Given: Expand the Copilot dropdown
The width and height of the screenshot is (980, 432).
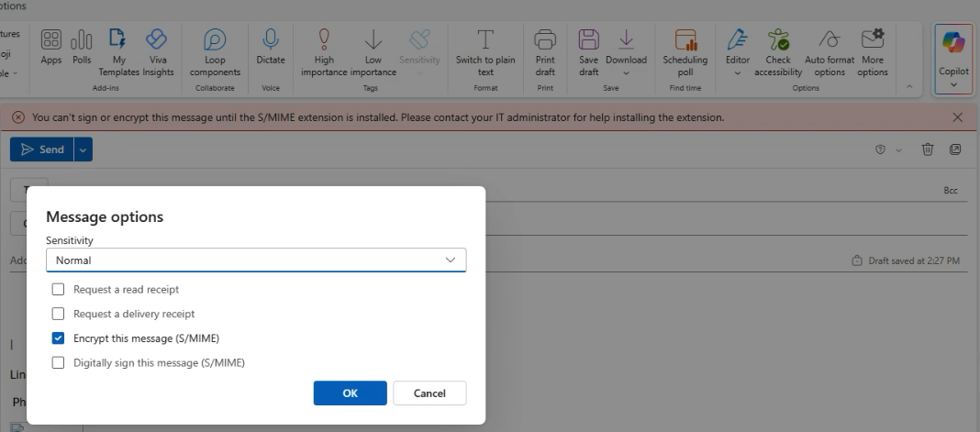Looking at the screenshot, I should 953,84.
